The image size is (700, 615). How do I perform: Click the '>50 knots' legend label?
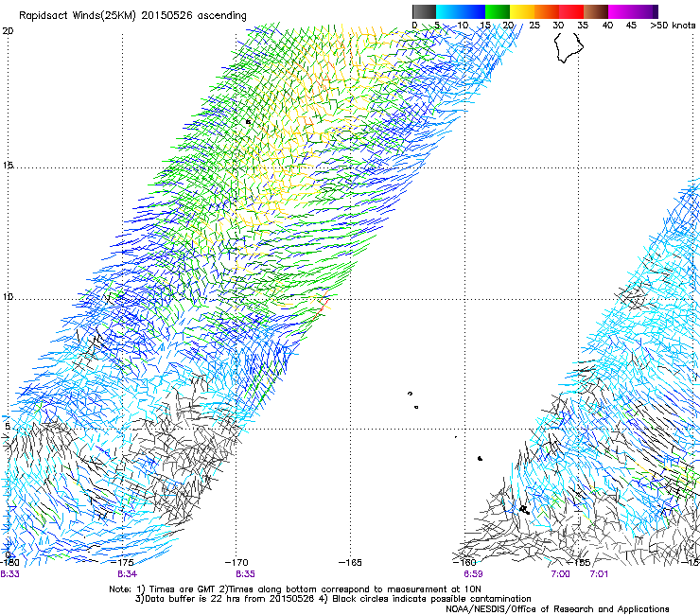pos(673,26)
